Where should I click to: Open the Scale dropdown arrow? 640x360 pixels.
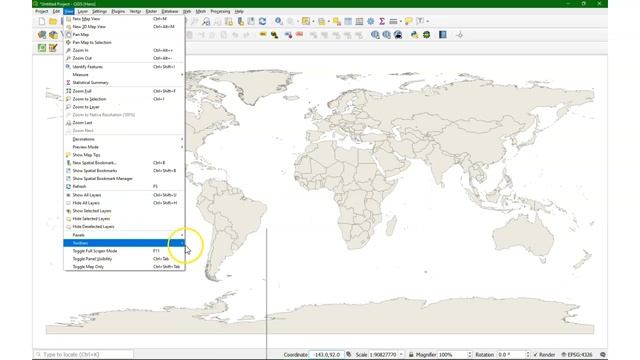(401, 355)
